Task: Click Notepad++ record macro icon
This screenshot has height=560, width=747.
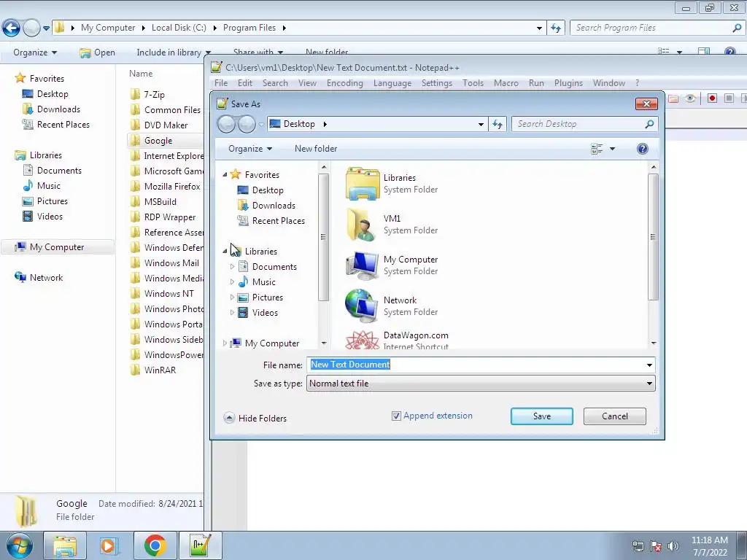Action: pyautogui.click(x=712, y=98)
